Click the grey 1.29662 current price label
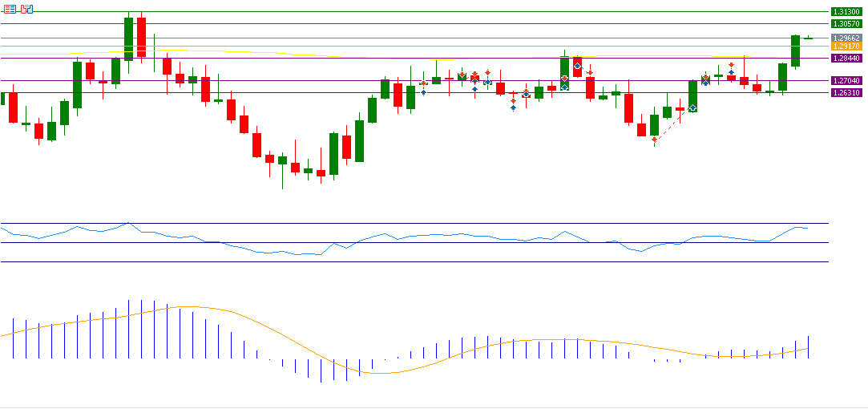Screen dimensions: 868x409 (846, 38)
